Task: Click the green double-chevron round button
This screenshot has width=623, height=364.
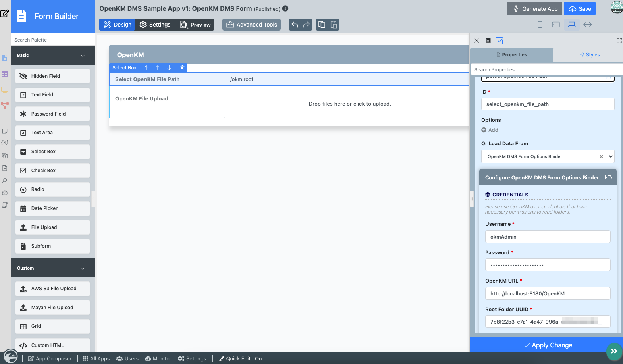Action: coord(614,351)
